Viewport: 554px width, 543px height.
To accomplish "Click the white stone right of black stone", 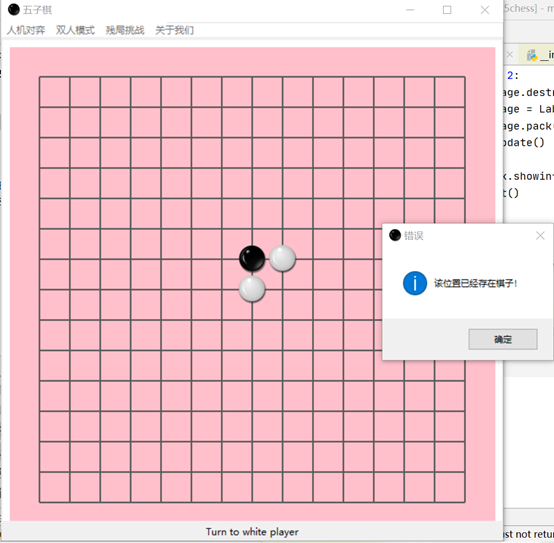I will [282, 259].
